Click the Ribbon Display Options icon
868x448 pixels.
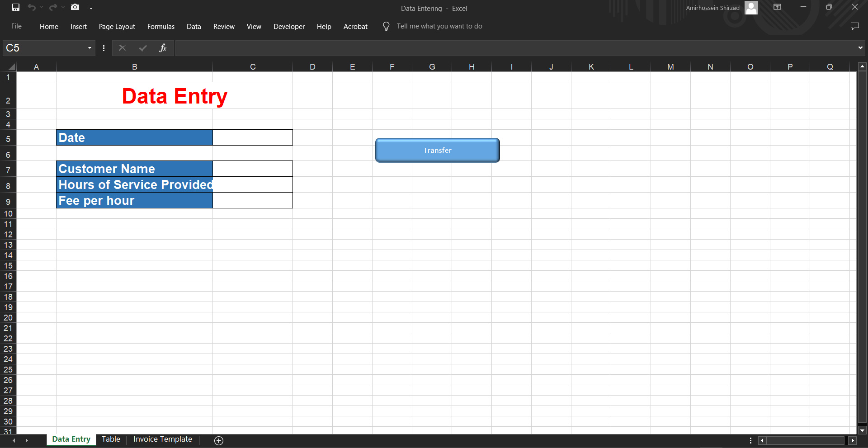pyautogui.click(x=777, y=7)
